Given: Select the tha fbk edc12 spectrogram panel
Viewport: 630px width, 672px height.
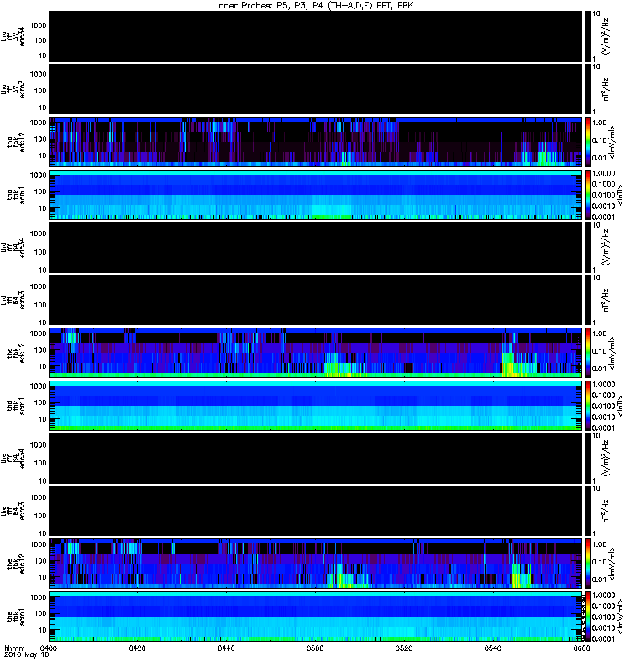Looking at the screenshot, I should pos(316,141).
